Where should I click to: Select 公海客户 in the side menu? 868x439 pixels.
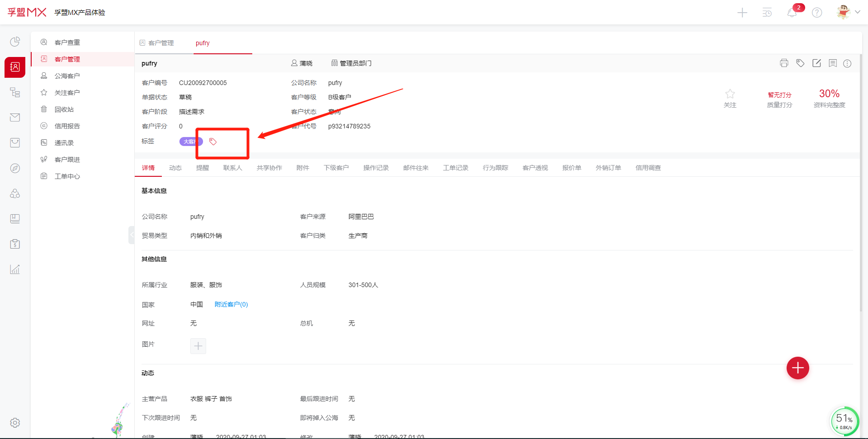pos(67,76)
